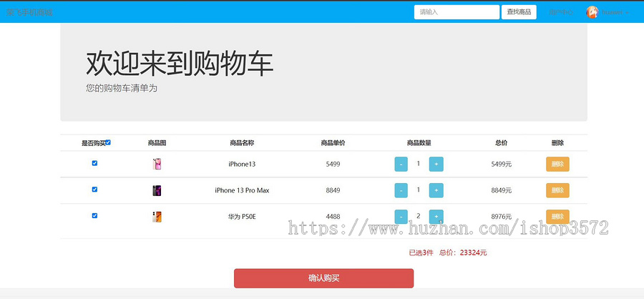This screenshot has width=644, height=299.
Task: Open the huawei account dropdown
Action: point(615,12)
